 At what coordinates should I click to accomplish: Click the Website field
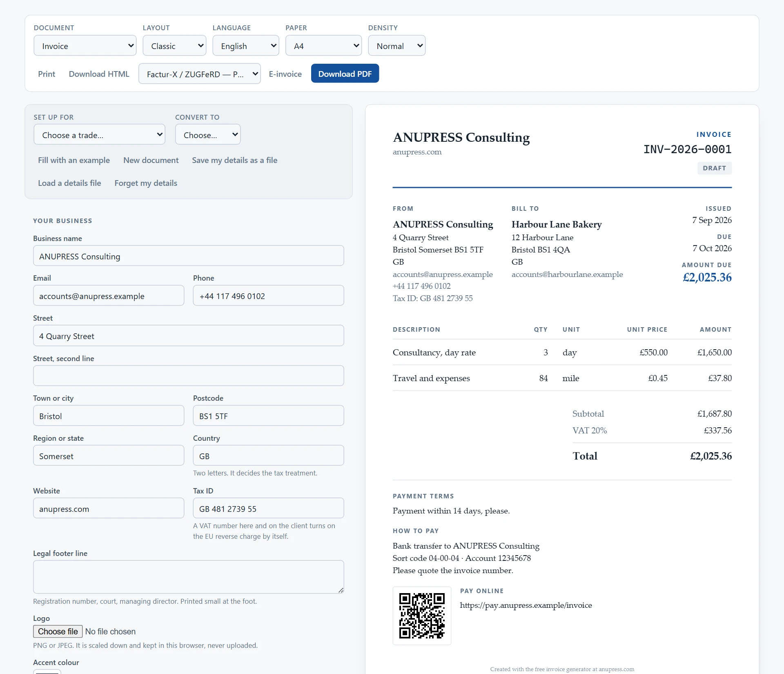click(x=109, y=509)
